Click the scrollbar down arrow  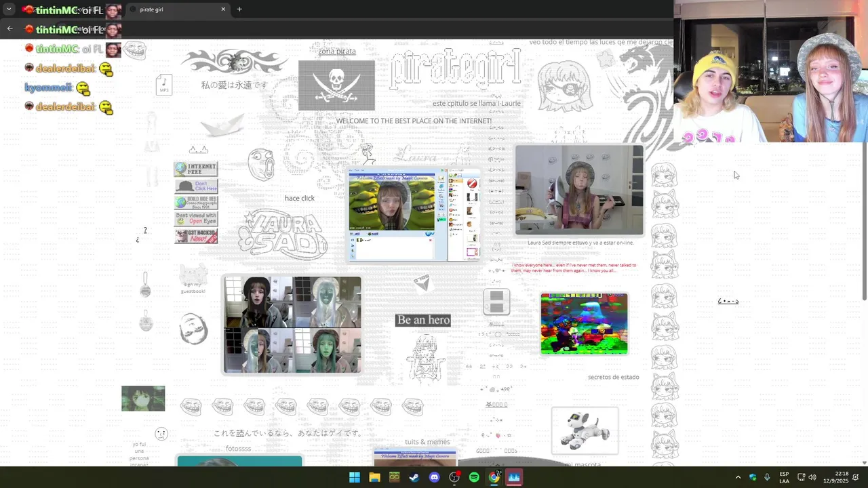[x=864, y=463]
